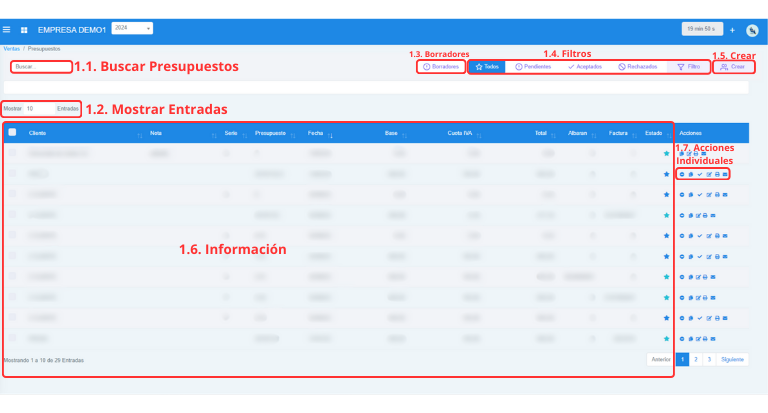This screenshot has width=768, height=413.
Task: Select current page 1 in pagination
Action: (682, 360)
